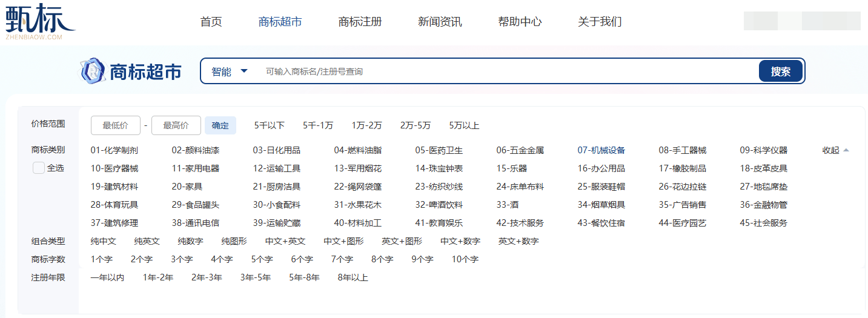Choose 8年以上 registration period
Screen dimensions: 868x318
tap(353, 277)
